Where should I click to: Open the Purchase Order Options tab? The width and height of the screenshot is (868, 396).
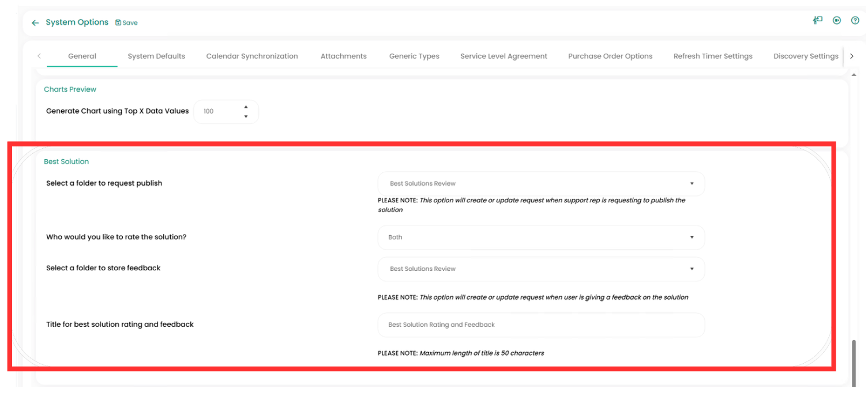coord(610,56)
